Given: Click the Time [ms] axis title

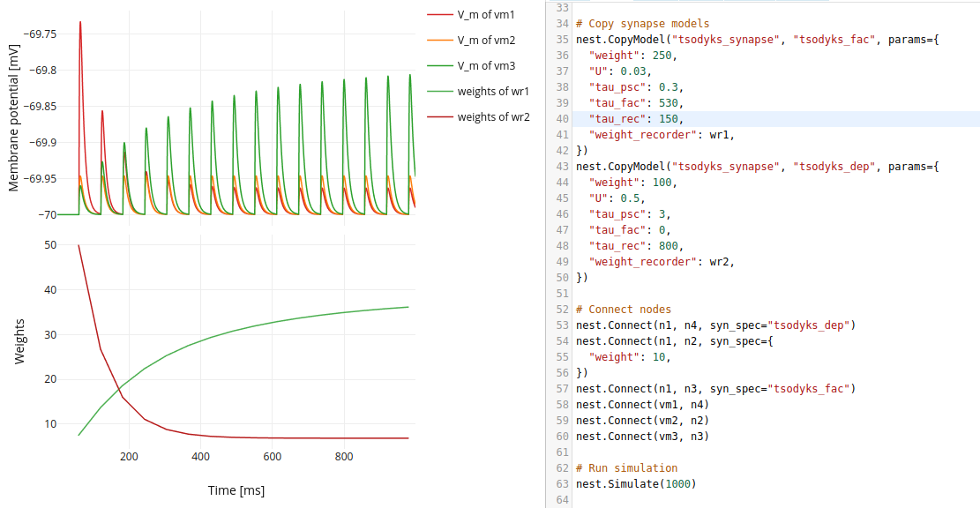Looking at the screenshot, I should pyautogui.click(x=236, y=490).
